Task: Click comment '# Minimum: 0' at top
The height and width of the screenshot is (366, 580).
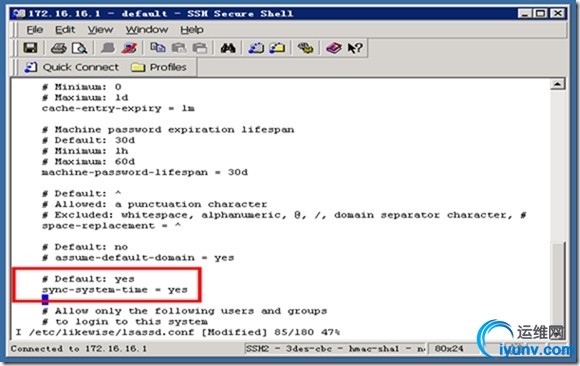Action: pyautogui.click(x=82, y=87)
